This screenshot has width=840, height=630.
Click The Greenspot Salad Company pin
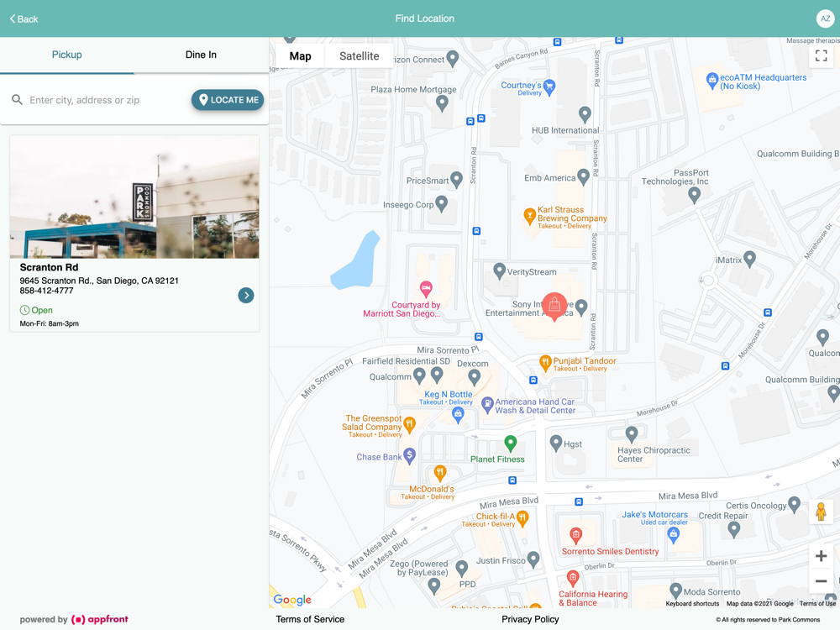tap(409, 425)
